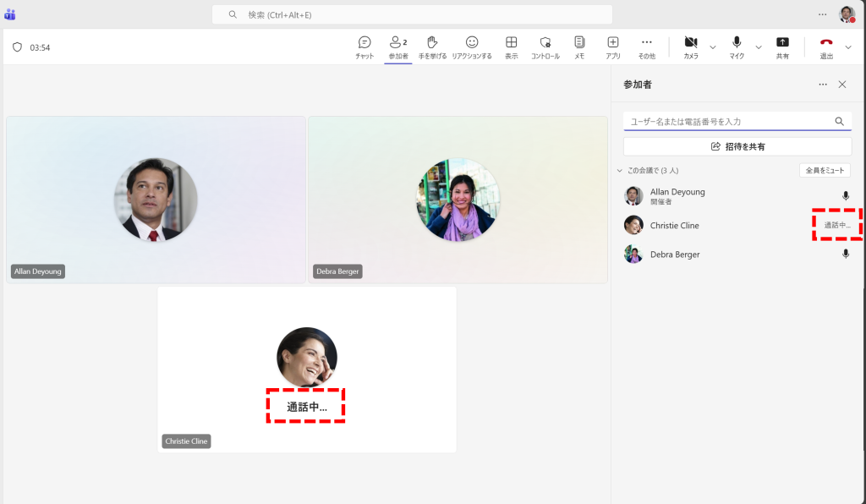Open the メモ (Notes) panel
Screen dimensions: 866x504
click(x=579, y=47)
